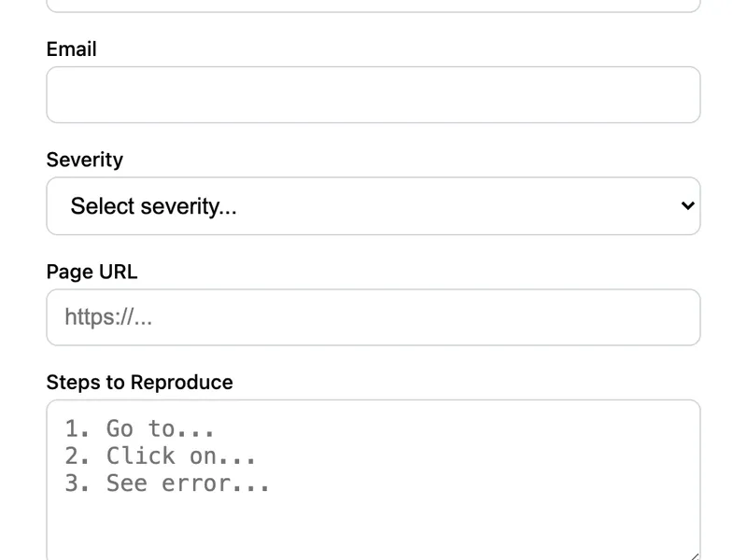Click the 'https://...' placeholder text

coord(107,317)
